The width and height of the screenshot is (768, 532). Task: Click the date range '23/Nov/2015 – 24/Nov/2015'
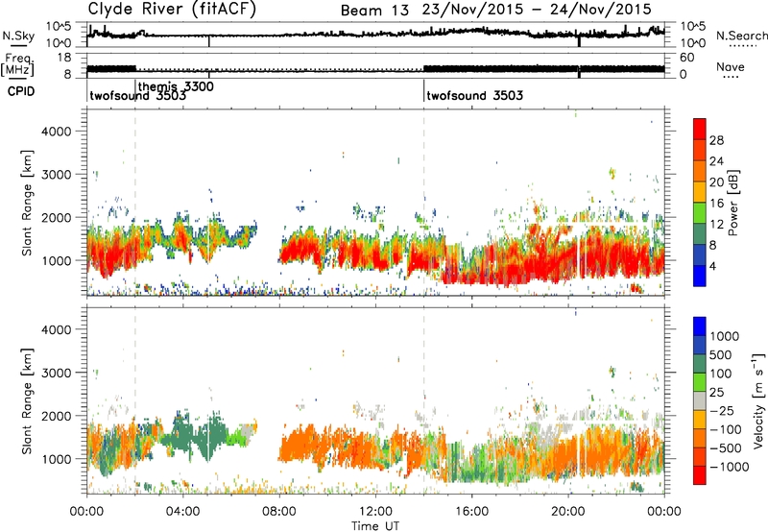(x=537, y=10)
